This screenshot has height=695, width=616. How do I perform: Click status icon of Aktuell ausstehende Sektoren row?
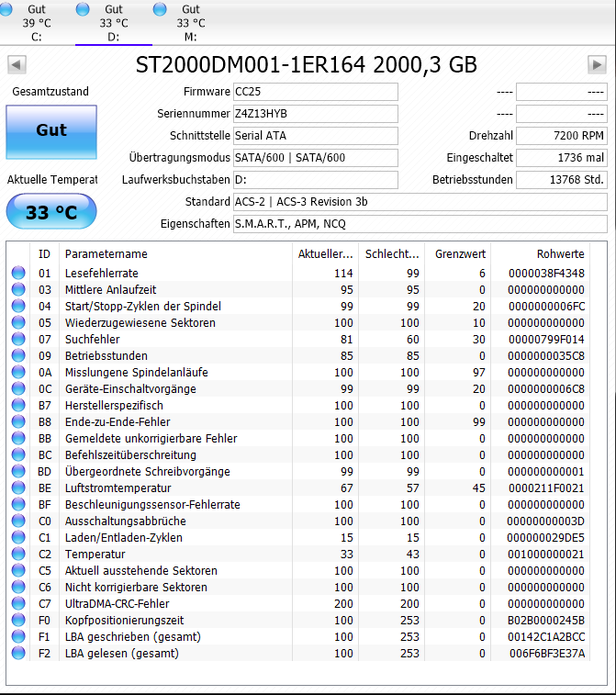(x=18, y=570)
